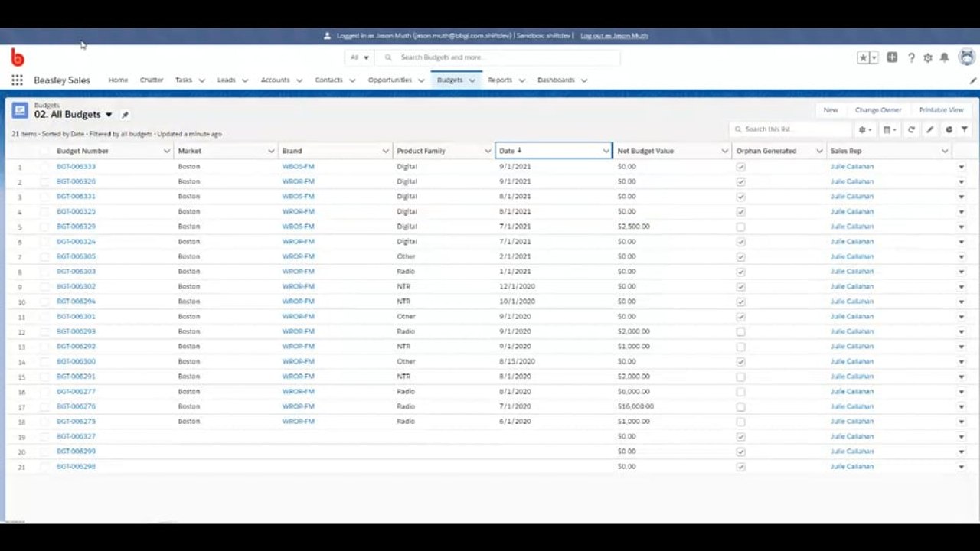The width and height of the screenshot is (980, 551).
Task: Go to the Home tab
Action: [118, 80]
